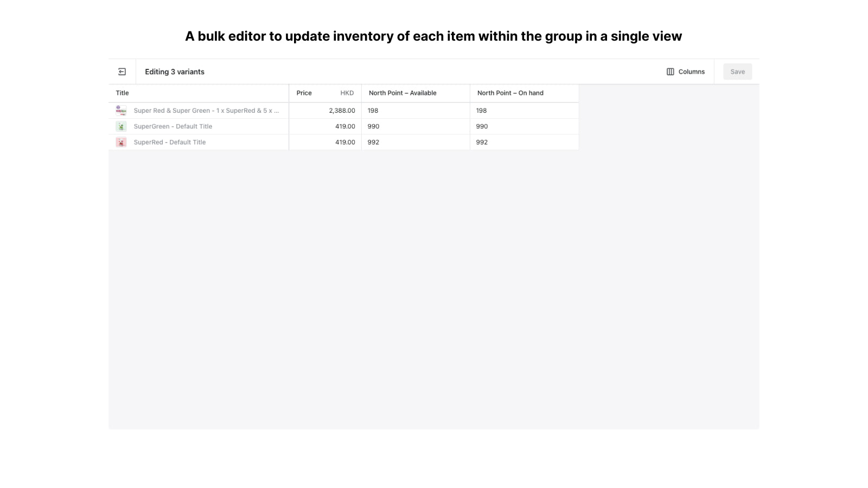Screen dimensions: 868x488
Task: Edit SuperGreen's available quantity of 990
Action: (x=374, y=126)
